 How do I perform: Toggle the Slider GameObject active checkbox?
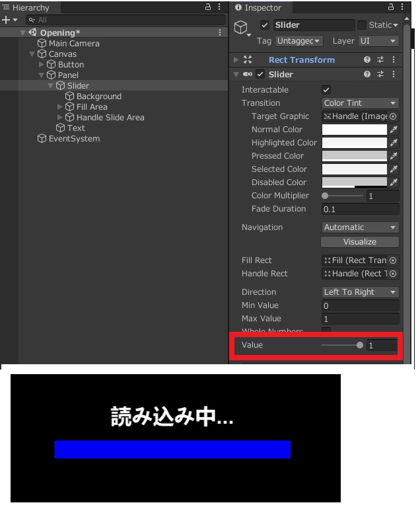[265, 25]
